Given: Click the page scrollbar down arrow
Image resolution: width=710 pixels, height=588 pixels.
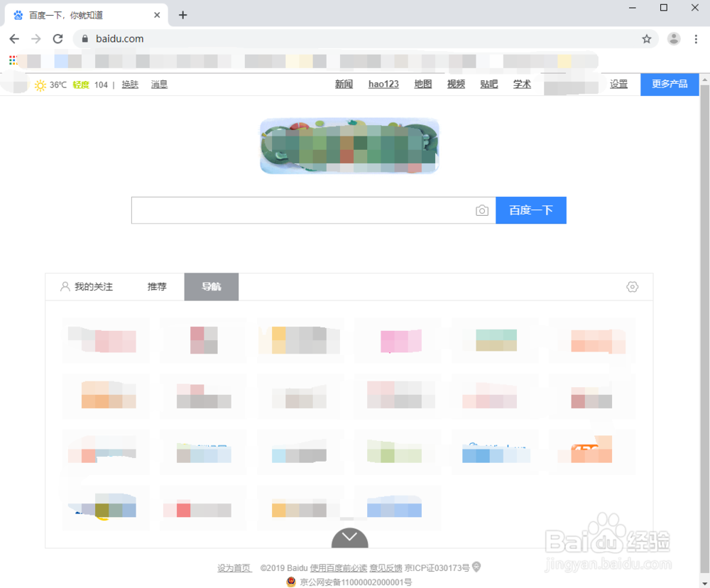Looking at the screenshot, I should (x=704, y=582).
